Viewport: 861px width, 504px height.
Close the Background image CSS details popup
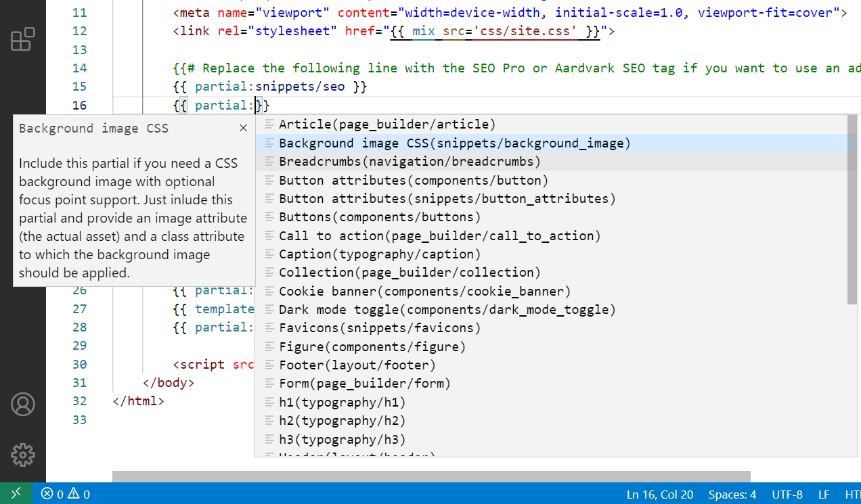tap(243, 128)
